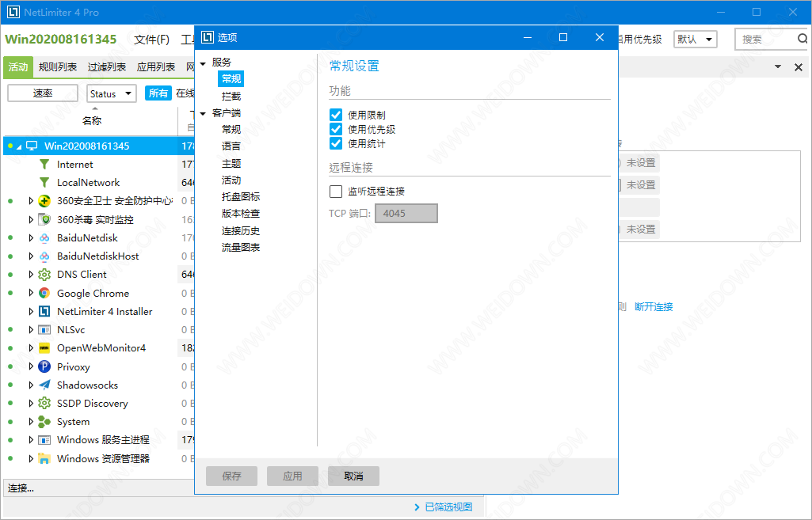
Task: Select 主题 in options tree
Action: click(231, 164)
